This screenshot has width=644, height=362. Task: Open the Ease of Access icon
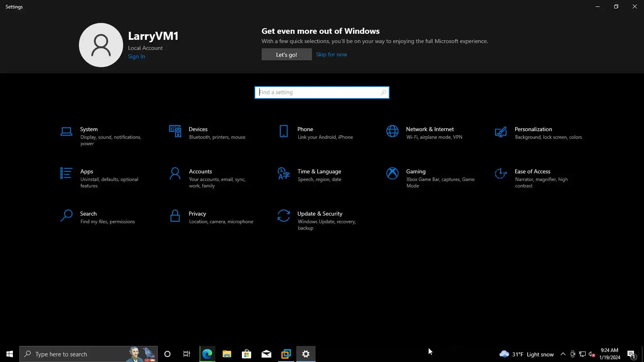point(501,173)
